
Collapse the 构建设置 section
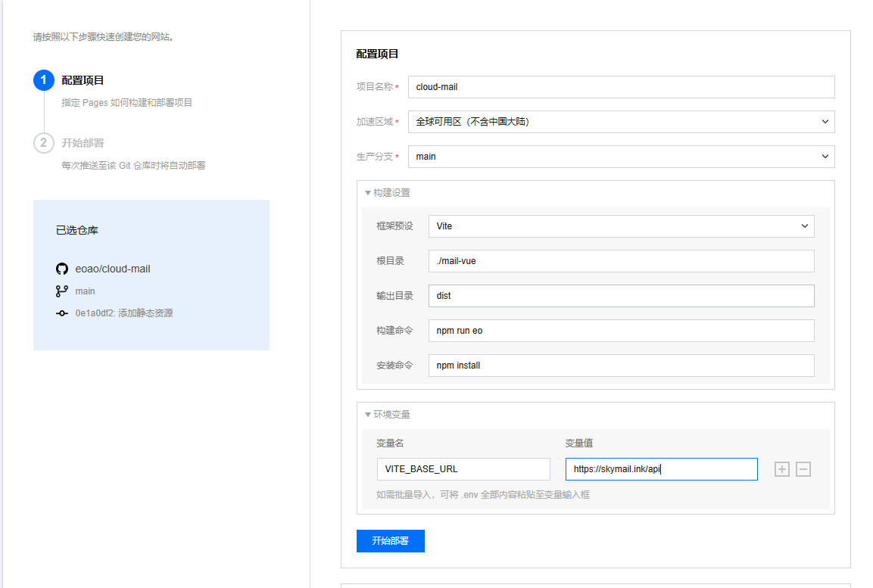[x=388, y=193]
